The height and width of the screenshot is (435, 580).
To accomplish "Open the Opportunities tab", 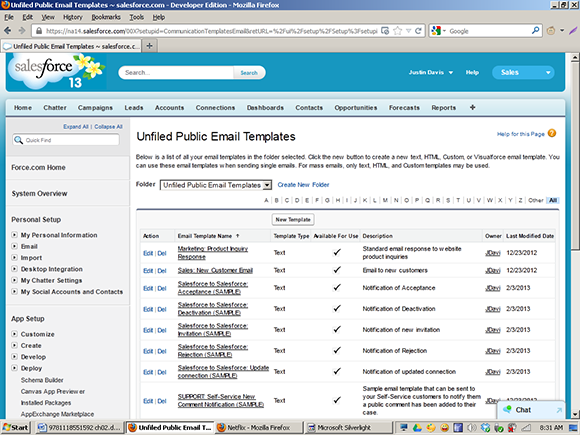I will pyautogui.click(x=355, y=108).
